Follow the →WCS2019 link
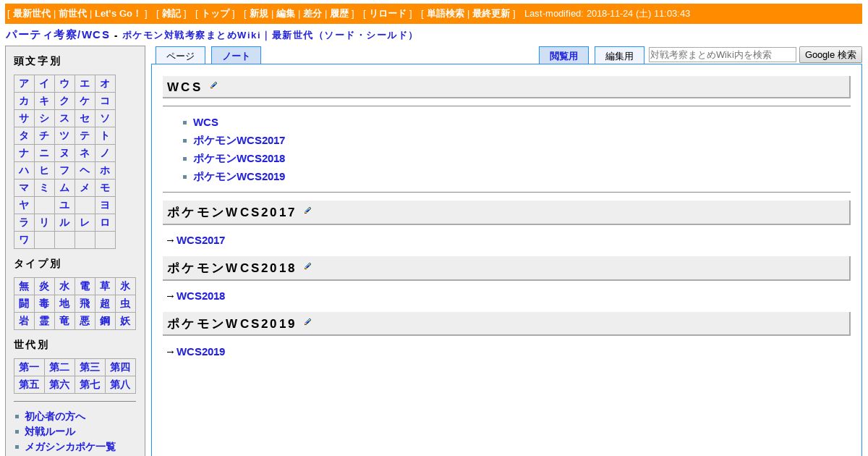 (200, 352)
